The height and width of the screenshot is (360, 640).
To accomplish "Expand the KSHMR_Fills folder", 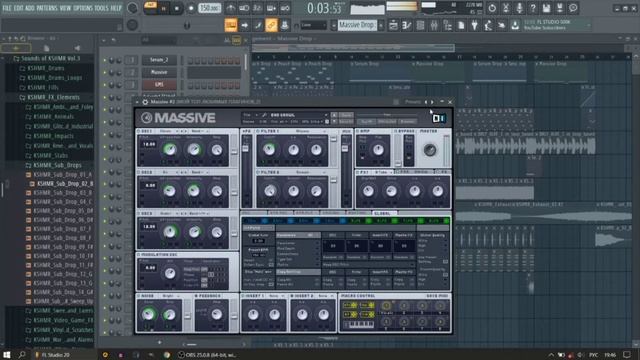I will point(42,87).
